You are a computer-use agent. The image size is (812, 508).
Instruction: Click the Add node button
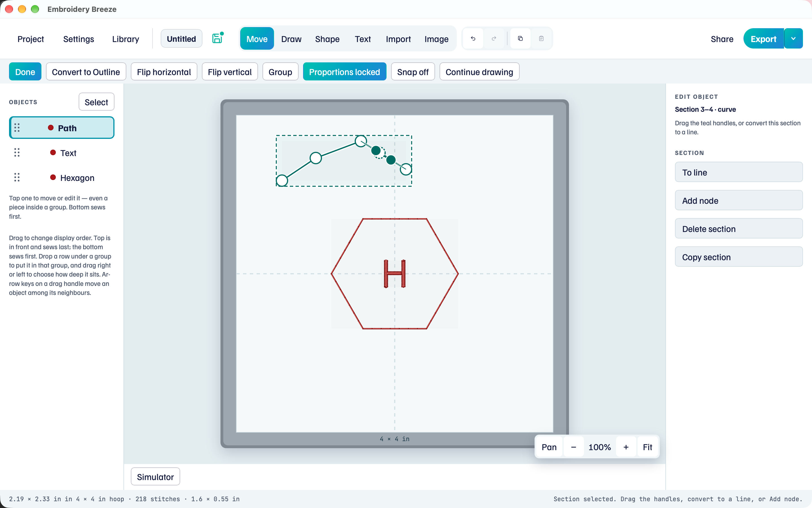(738, 200)
